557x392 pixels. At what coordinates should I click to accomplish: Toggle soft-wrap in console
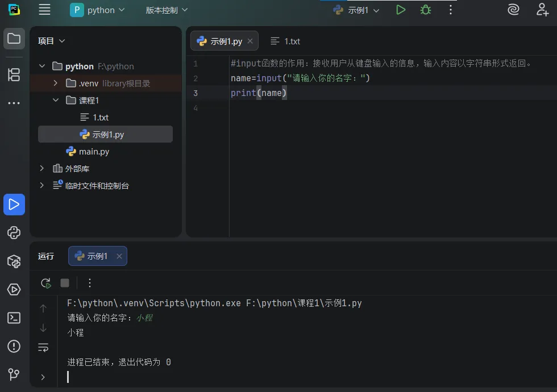43,348
